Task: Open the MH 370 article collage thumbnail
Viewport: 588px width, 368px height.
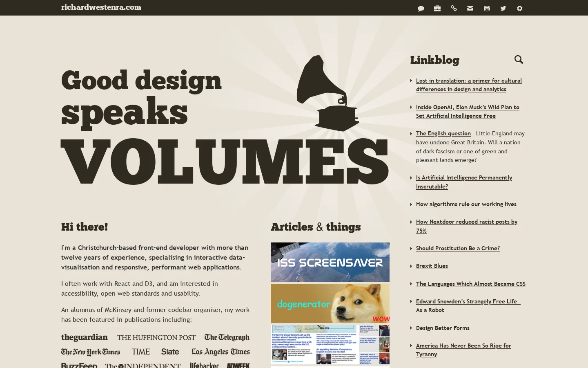Action: point(330,345)
